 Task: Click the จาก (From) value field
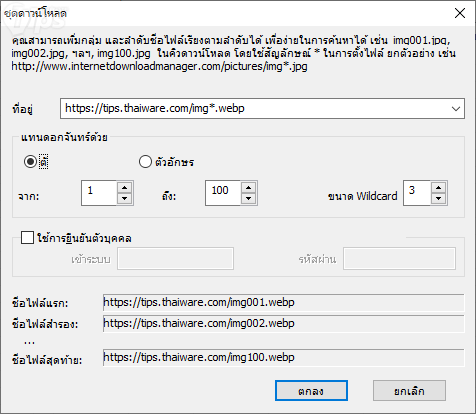[99, 193]
